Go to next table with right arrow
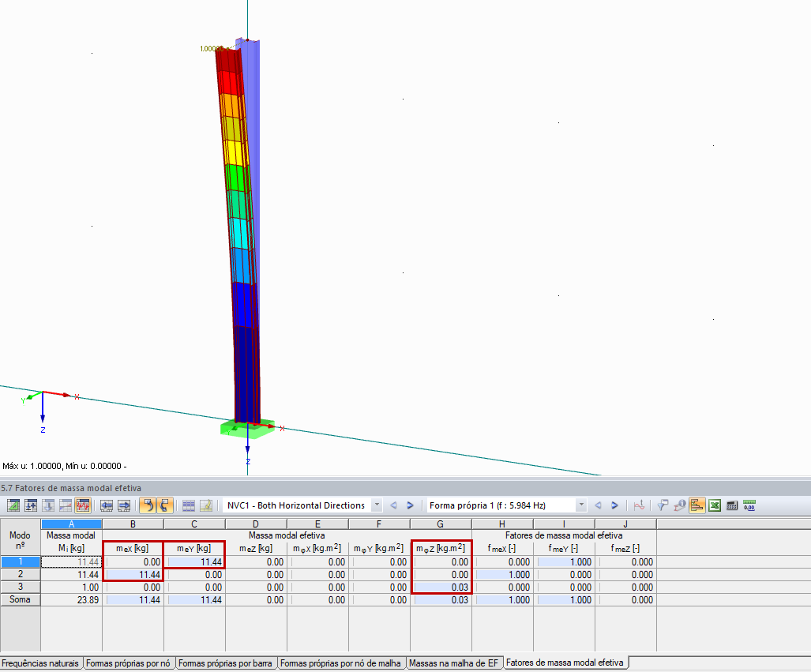The image size is (811, 672). coord(124,505)
